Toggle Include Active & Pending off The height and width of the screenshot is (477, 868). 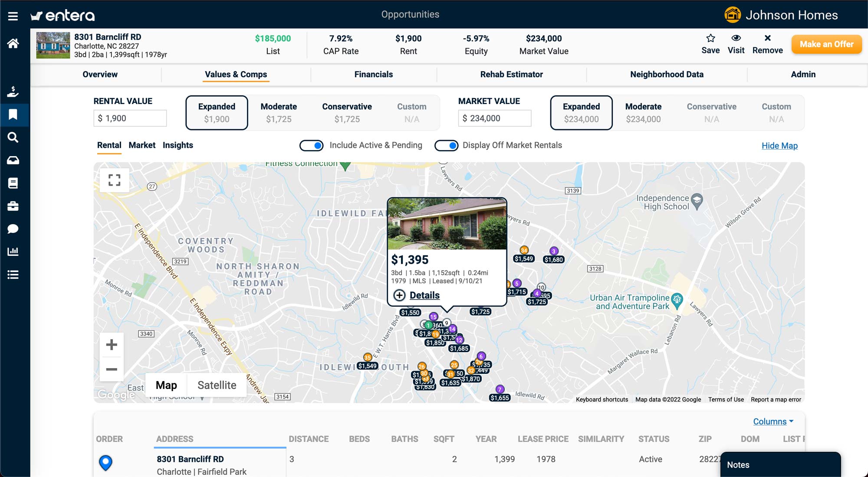click(311, 146)
